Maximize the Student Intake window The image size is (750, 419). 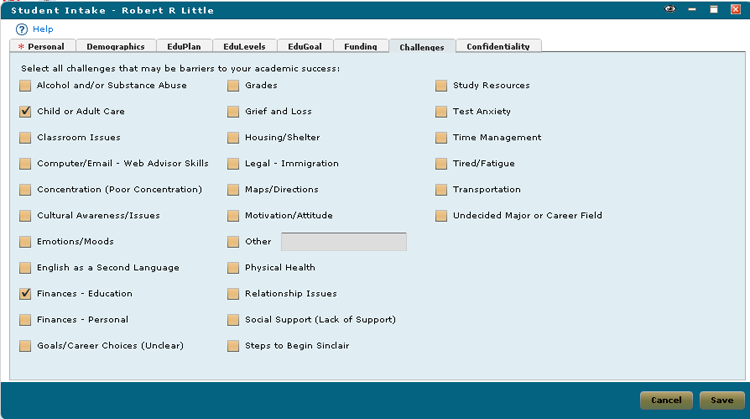pos(714,9)
